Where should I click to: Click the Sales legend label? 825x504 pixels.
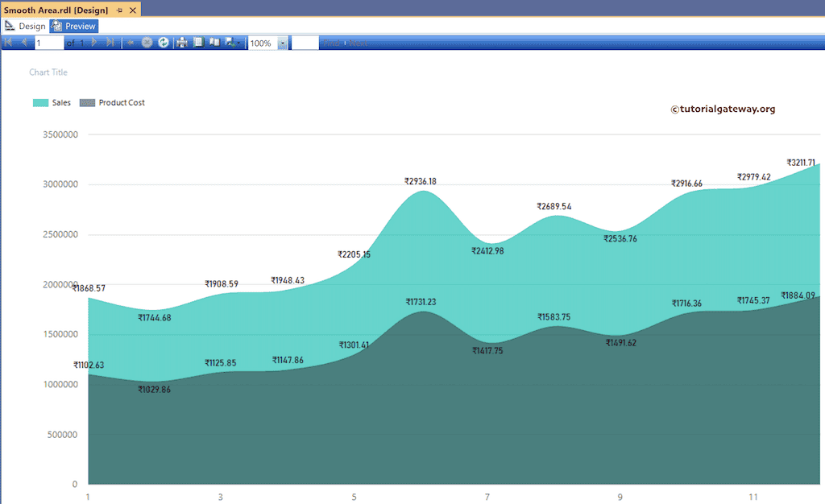coord(61,102)
